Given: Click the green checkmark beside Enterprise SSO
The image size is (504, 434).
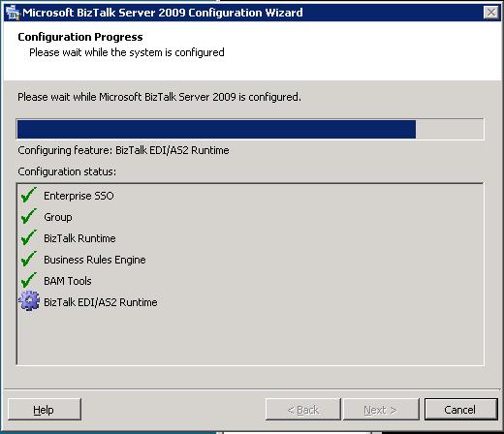Looking at the screenshot, I should tap(29, 195).
